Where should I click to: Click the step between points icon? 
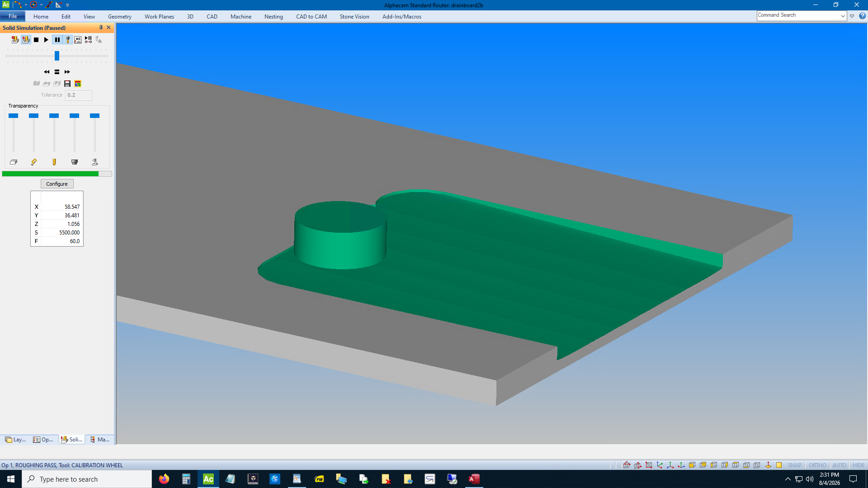click(x=88, y=40)
